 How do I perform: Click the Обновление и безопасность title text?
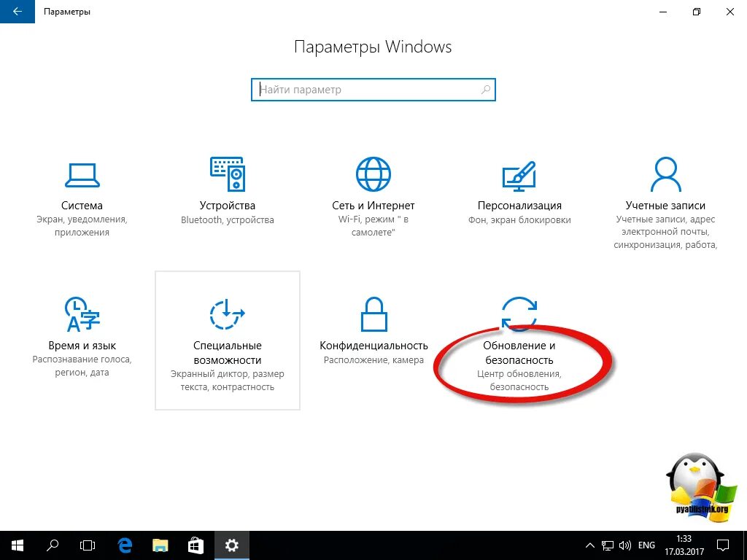point(519,353)
